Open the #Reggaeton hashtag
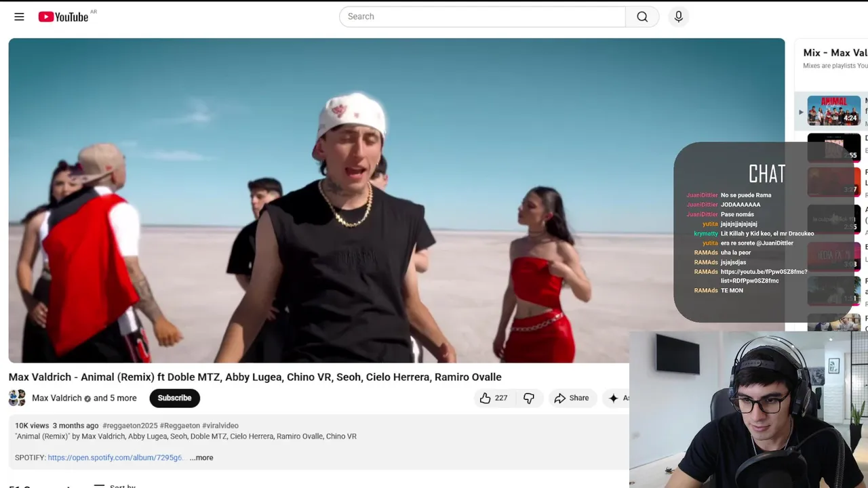 [x=180, y=426]
